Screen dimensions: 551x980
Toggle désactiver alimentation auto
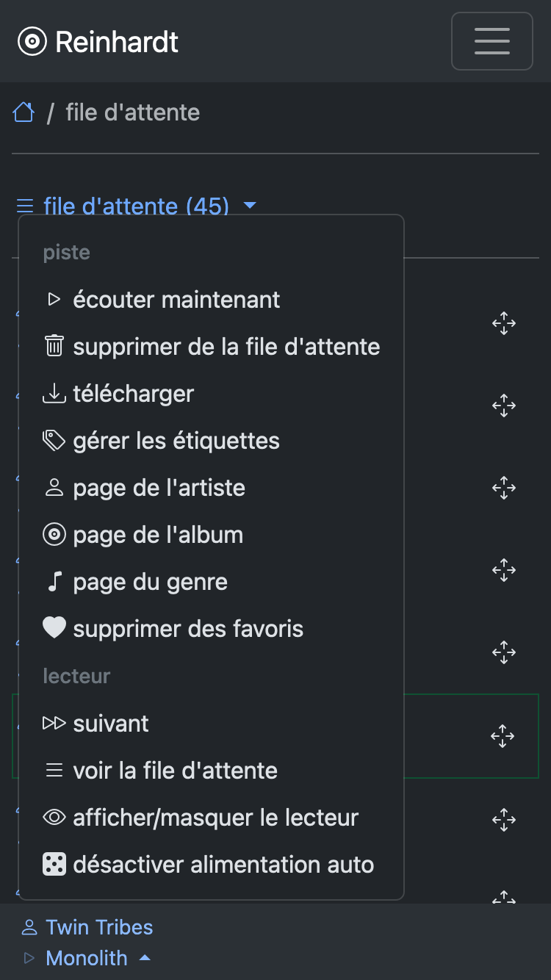pos(223,865)
